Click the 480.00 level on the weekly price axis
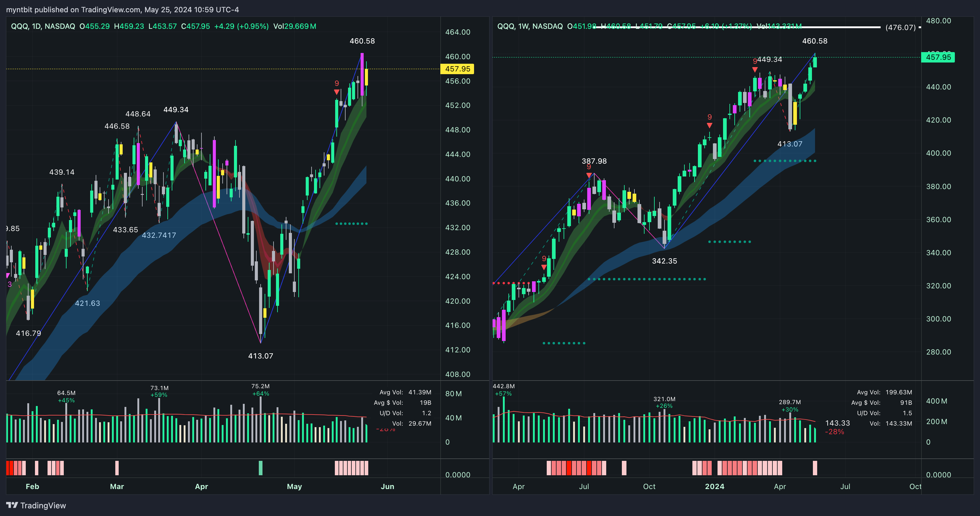 coord(938,21)
